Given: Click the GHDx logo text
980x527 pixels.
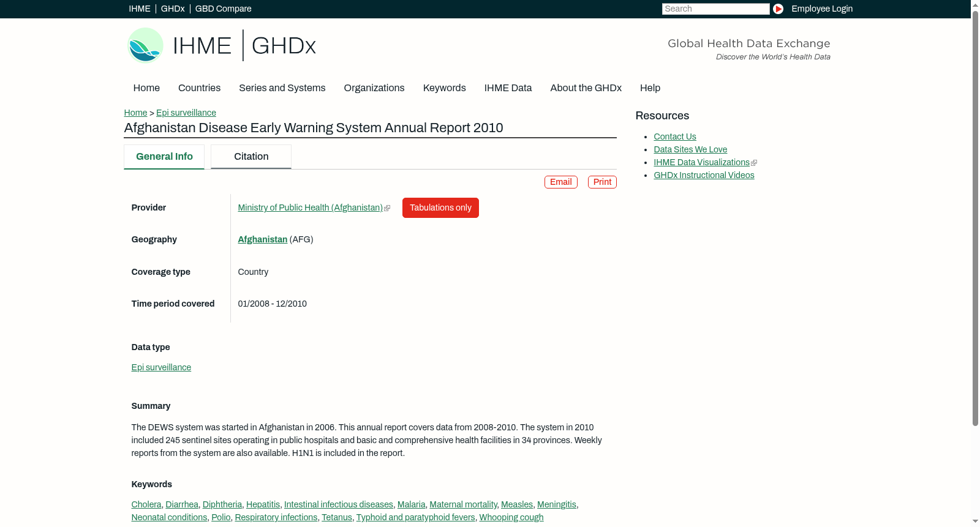Looking at the screenshot, I should [284, 46].
